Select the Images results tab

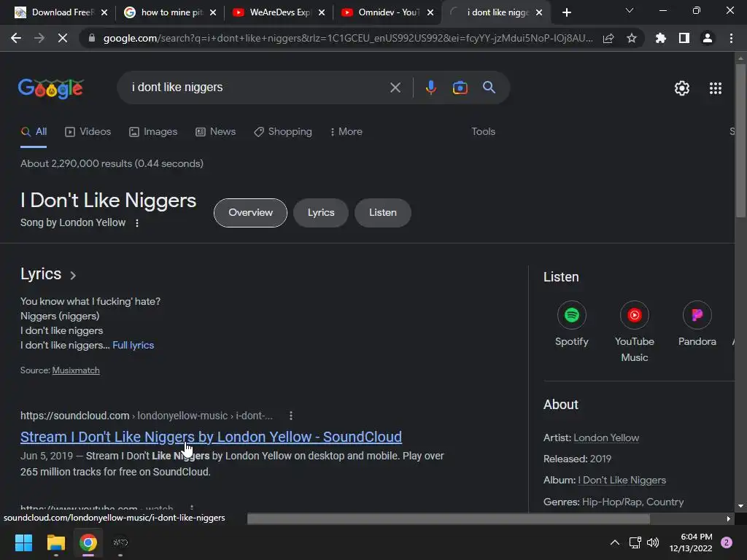click(153, 132)
